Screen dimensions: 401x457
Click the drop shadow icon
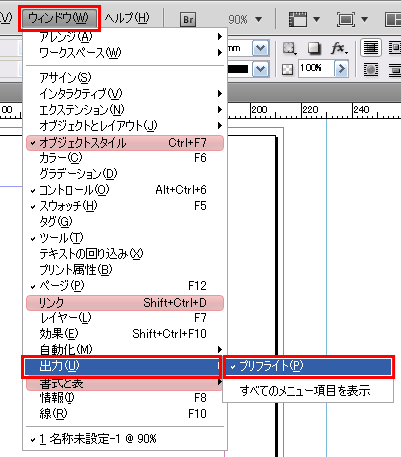[314, 48]
